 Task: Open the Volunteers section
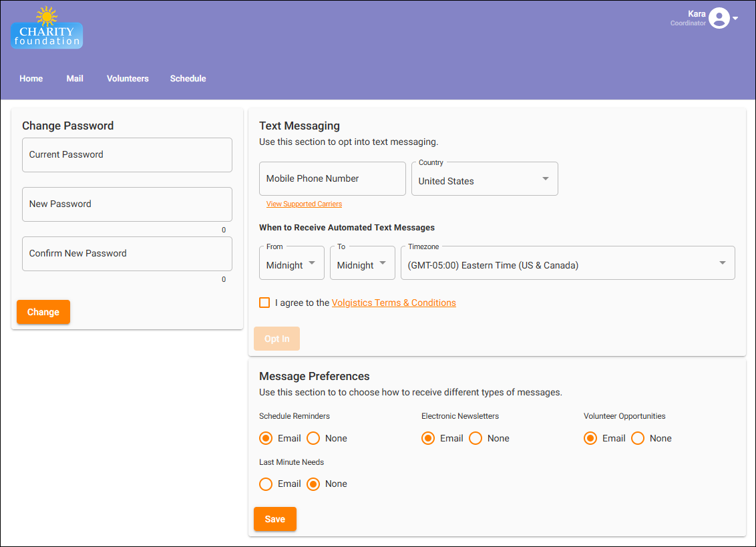[128, 78]
